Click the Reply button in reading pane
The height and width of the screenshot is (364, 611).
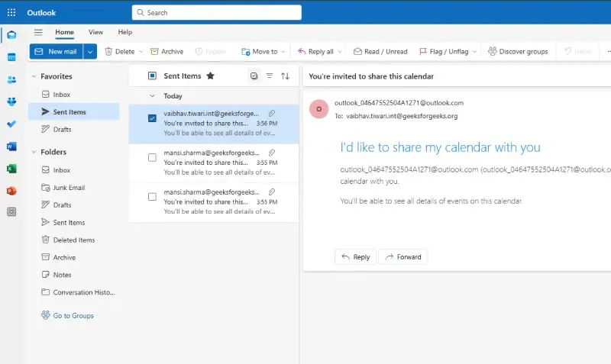coord(355,257)
